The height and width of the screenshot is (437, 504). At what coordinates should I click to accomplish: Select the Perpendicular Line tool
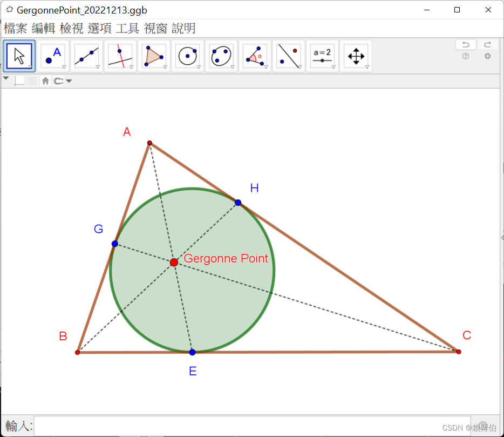coord(120,55)
